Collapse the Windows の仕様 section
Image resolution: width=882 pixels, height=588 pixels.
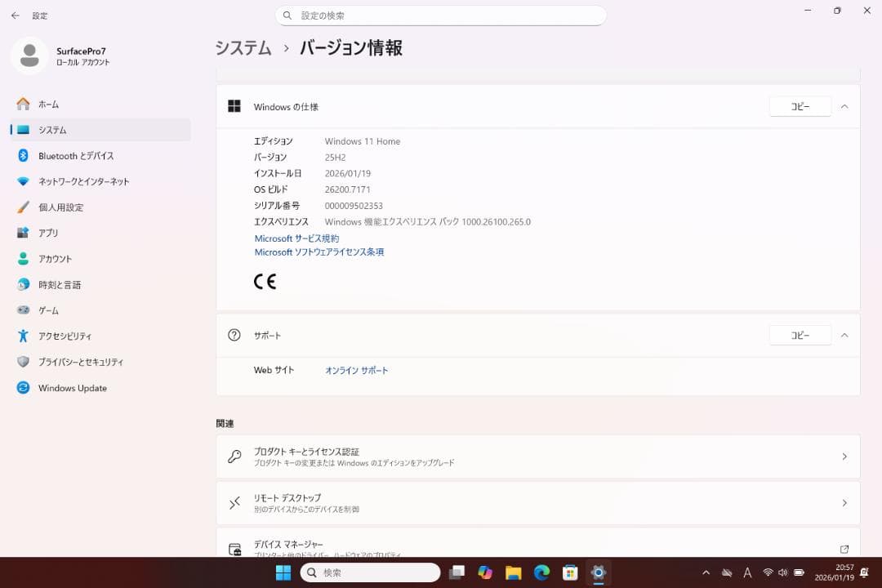[x=844, y=106]
